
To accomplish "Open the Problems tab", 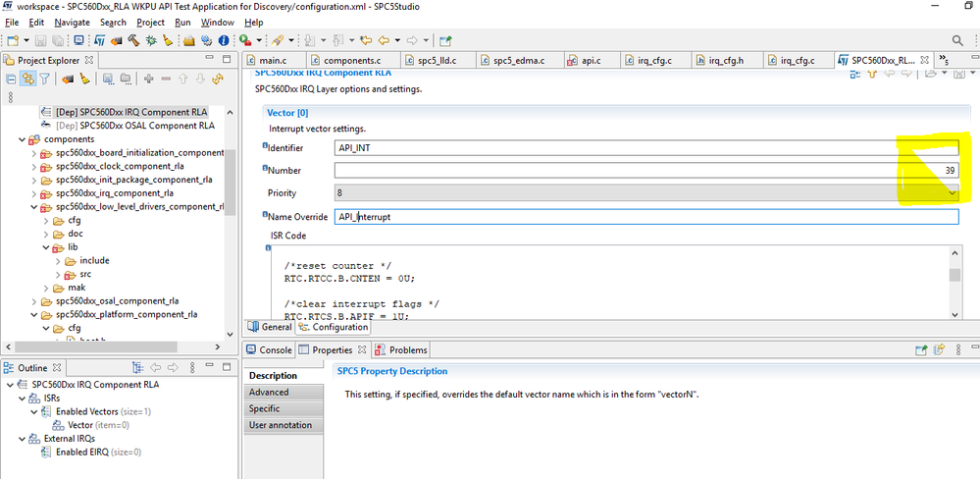I will [401, 350].
